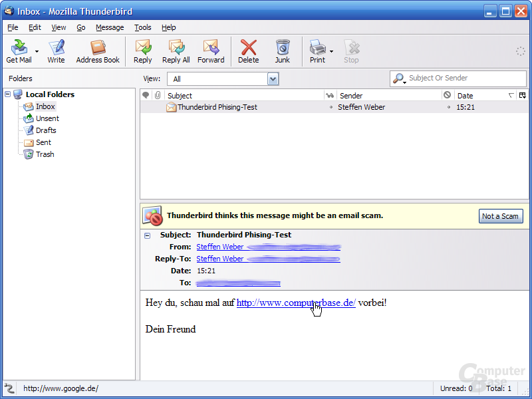Select the Thunderbird Phising-Test message row
Screen dimensions: 532x399
[334, 107]
